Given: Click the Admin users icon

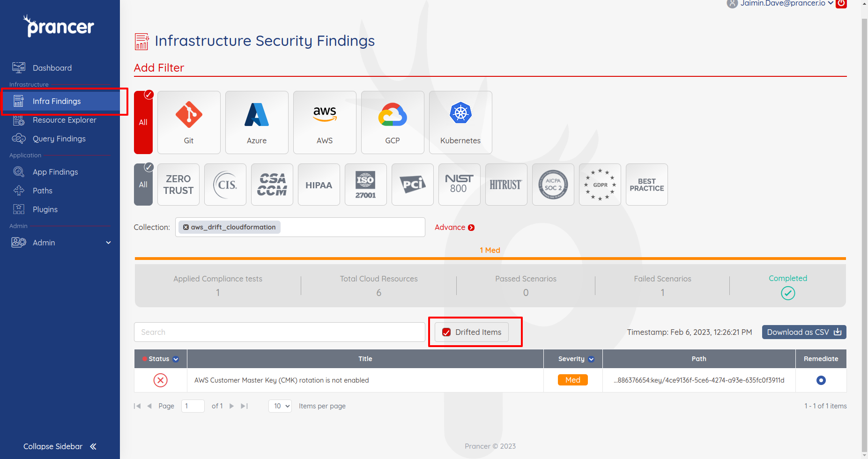Looking at the screenshot, I should (x=19, y=243).
